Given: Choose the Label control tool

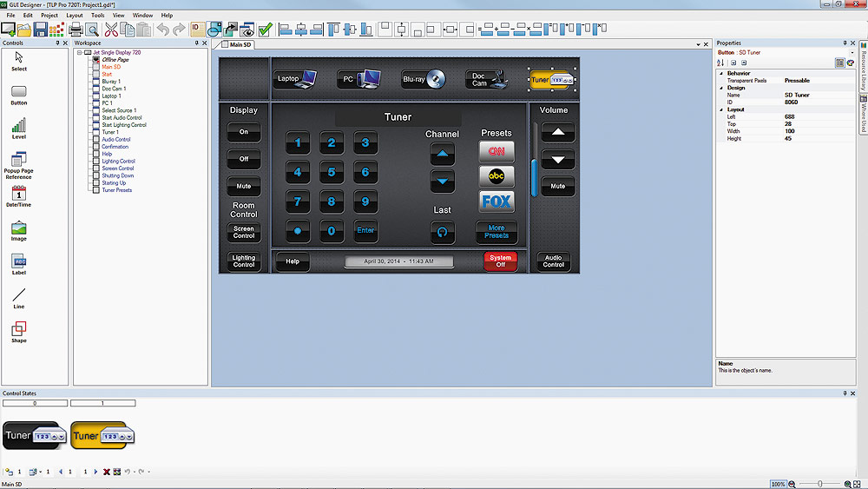Looking at the screenshot, I should coord(19,264).
